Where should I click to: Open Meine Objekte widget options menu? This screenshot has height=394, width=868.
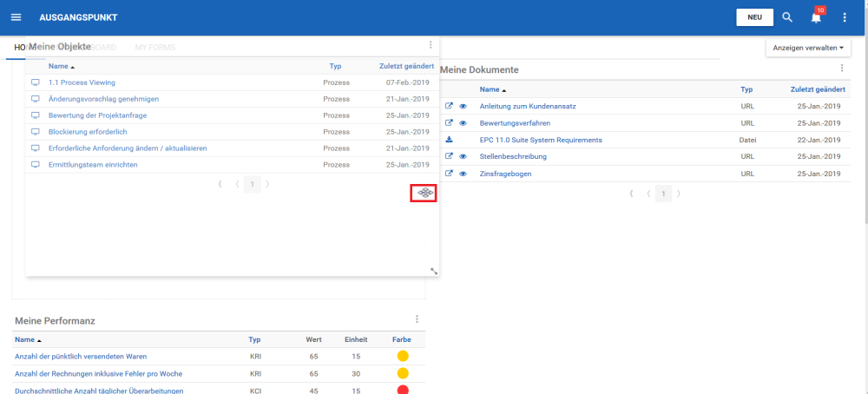coord(431,45)
